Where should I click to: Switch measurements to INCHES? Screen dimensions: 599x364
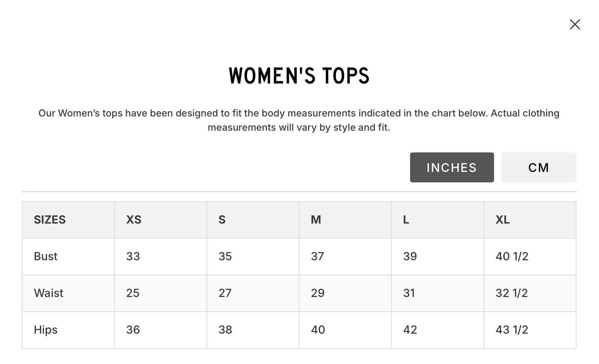pyautogui.click(x=452, y=167)
